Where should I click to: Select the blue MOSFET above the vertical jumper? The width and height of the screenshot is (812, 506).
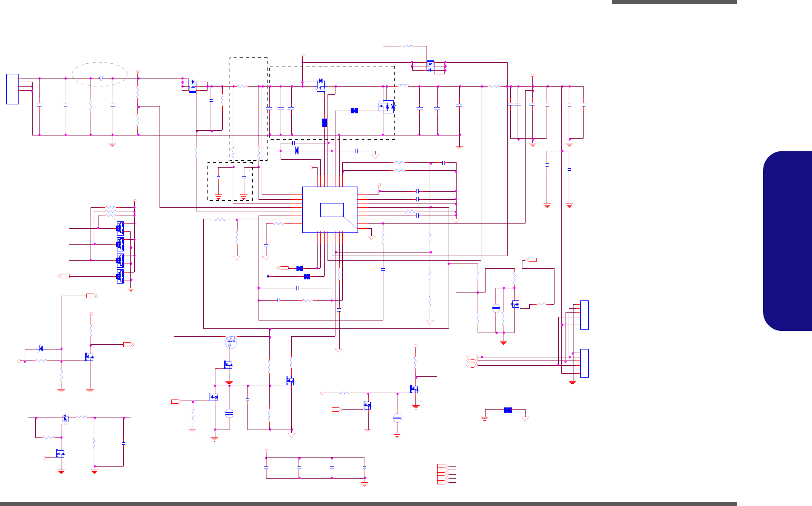[321, 84]
